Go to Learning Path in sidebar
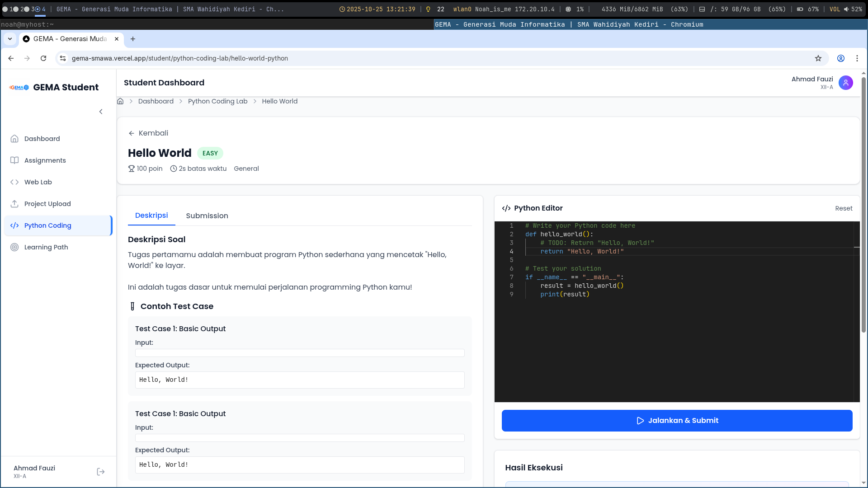The image size is (868, 488). [x=46, y=247]
